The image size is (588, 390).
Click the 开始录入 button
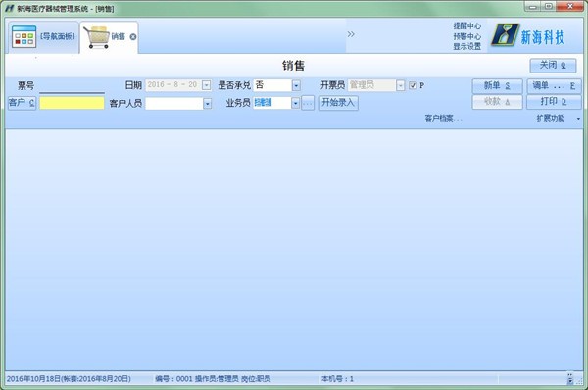339,102
